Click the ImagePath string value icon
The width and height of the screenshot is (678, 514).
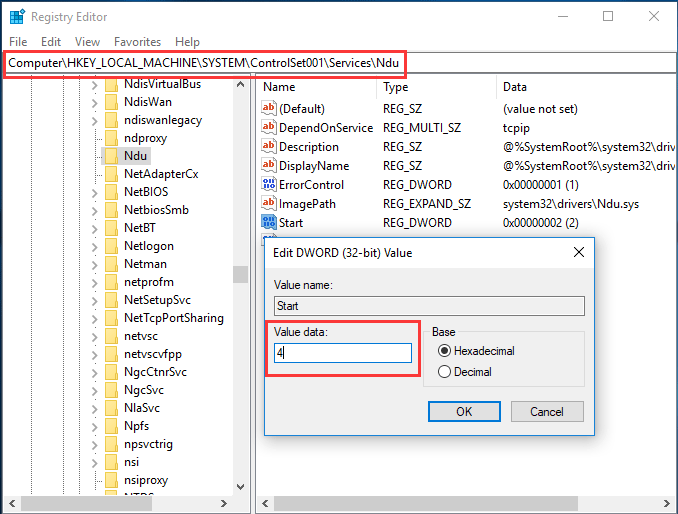tap(269, 203)
